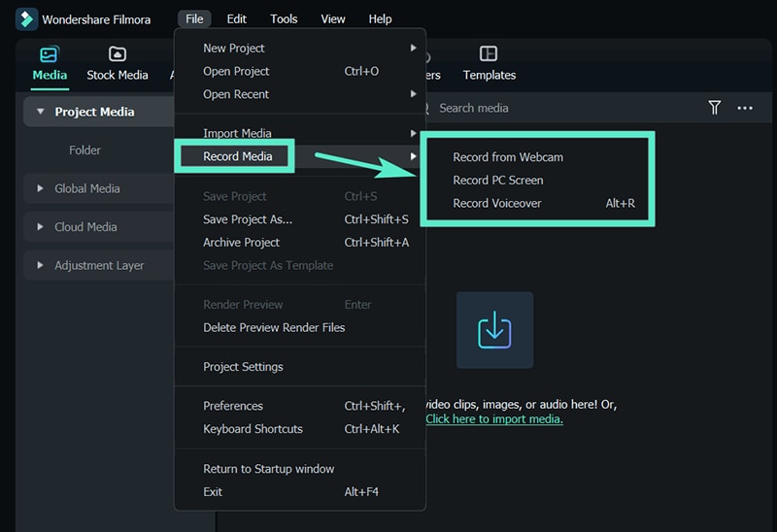Click the Render Preview menu entry
Image resolution: width=777 pixels, height=532 pixels.
click(x=300, y=304)
